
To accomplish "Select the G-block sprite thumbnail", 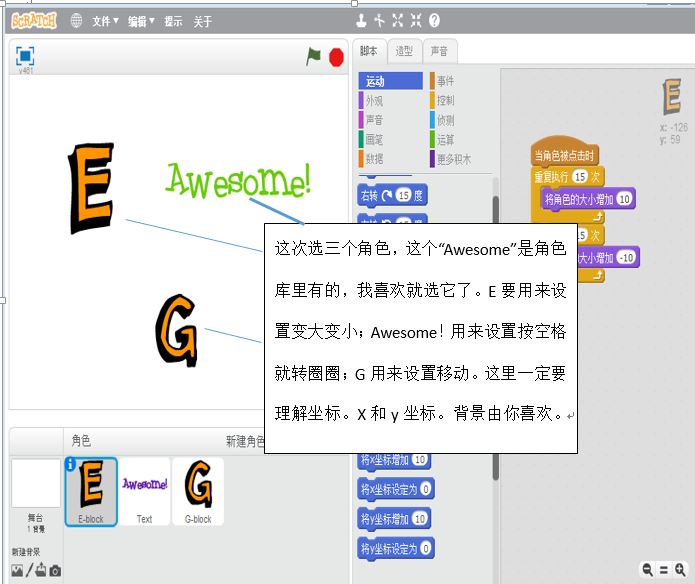I will [x=198, y=492].
